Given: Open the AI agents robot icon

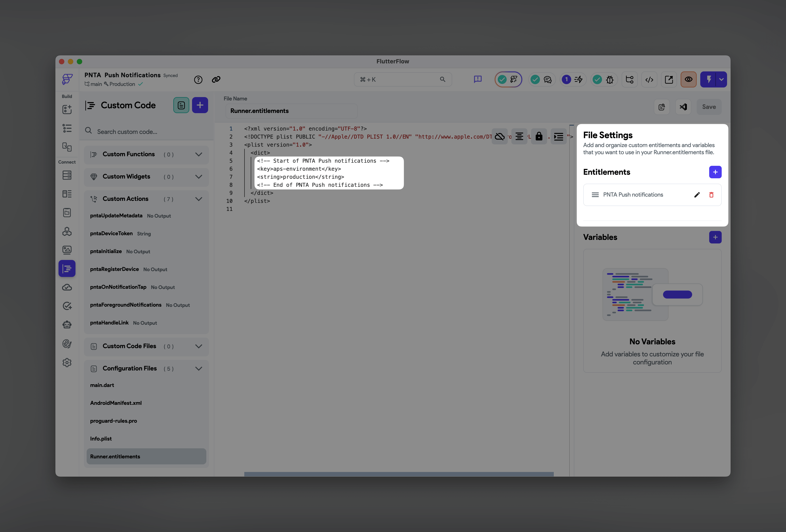Looking at the screenshot, I should (x=67, y=325).
